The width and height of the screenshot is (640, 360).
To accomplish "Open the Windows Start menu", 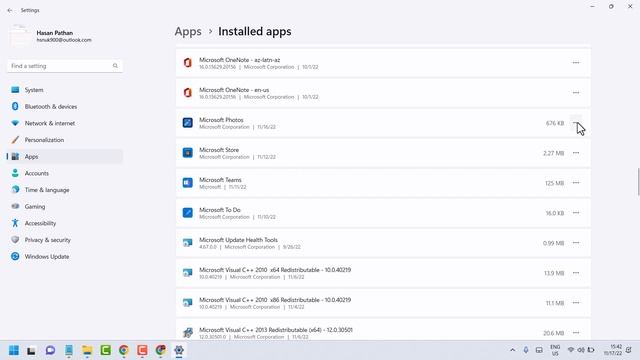I will 13,350.
